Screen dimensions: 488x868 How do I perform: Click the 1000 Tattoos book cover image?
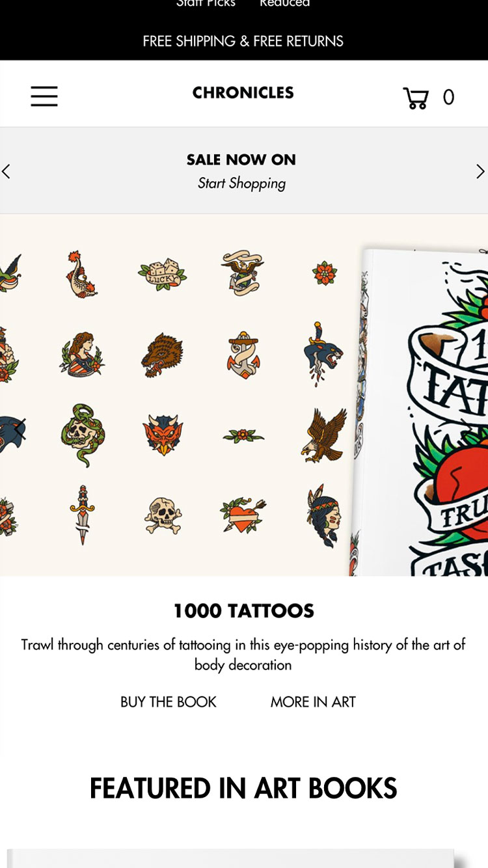[x=420, y=411]
